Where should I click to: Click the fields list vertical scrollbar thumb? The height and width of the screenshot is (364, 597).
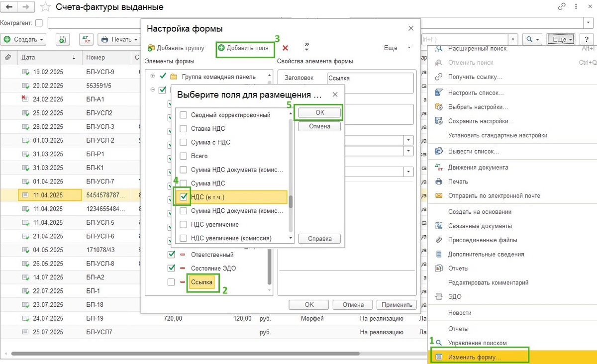[291, 201]
